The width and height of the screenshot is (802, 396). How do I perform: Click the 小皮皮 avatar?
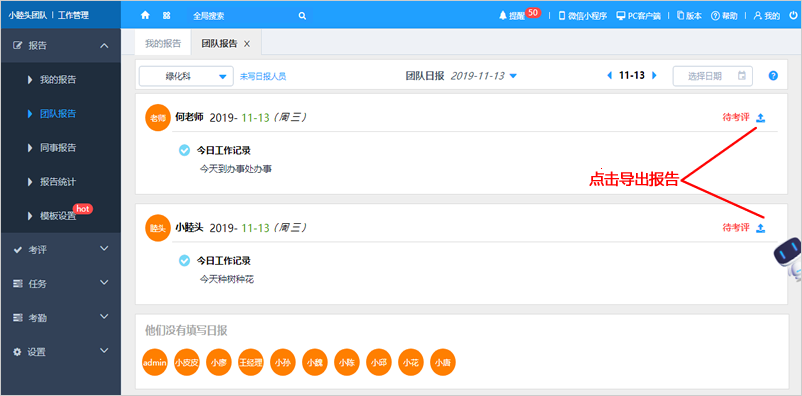187,363
